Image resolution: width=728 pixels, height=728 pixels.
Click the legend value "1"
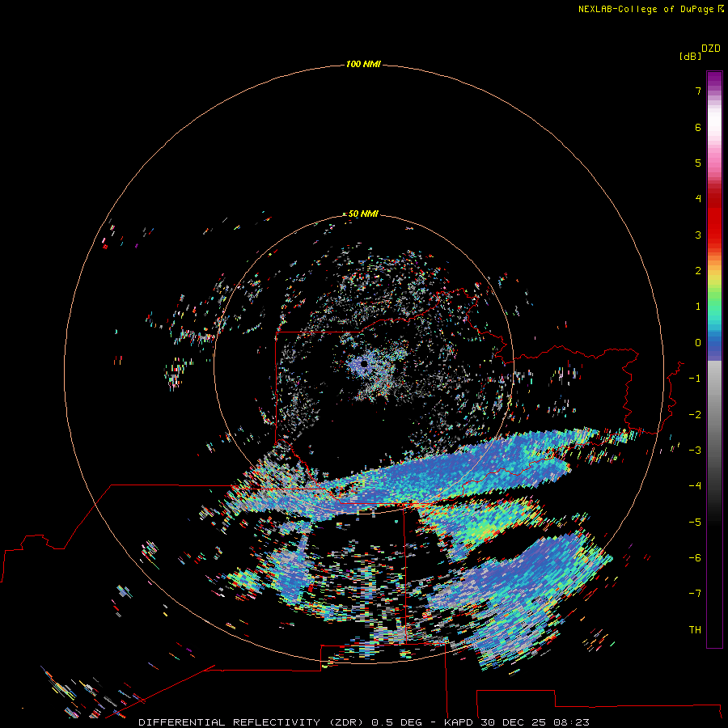coord(698,307)
